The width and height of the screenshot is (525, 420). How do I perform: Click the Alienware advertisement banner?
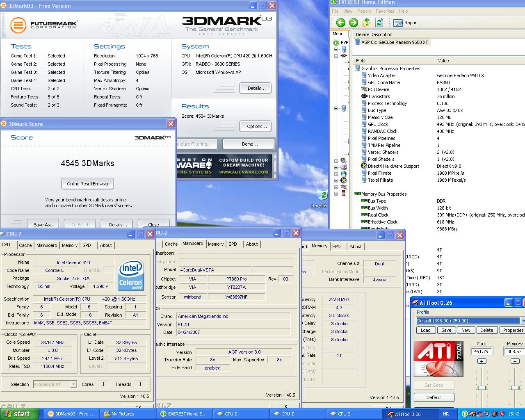pos(225,166)
